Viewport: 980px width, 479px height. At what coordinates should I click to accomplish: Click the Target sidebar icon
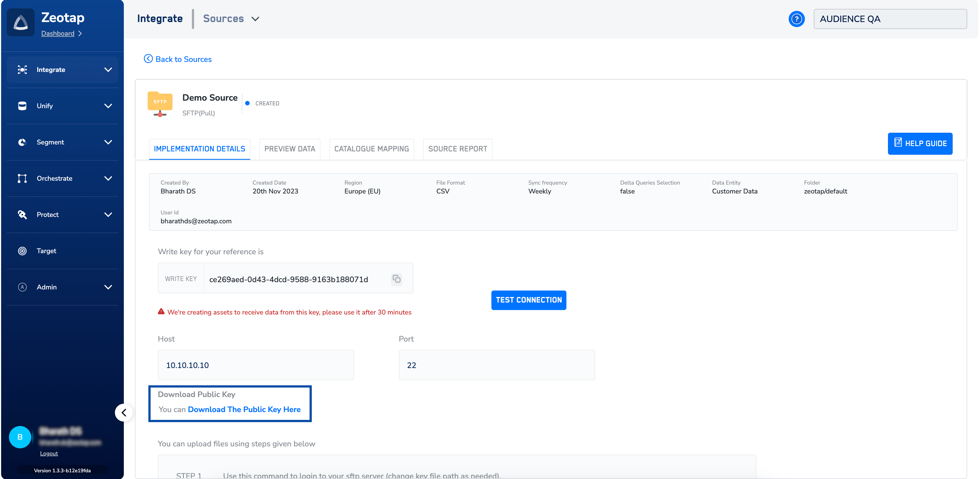click(22, 251)
